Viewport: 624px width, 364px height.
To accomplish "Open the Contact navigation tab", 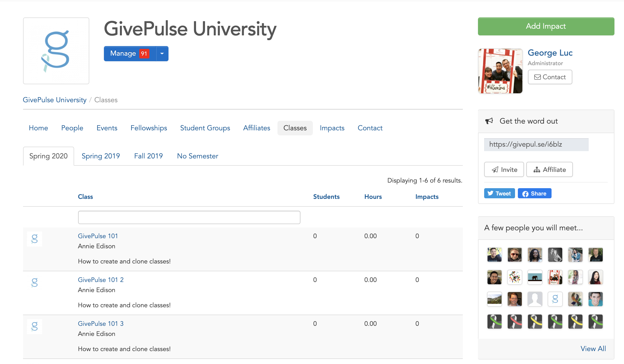I will tap(370, 128).
